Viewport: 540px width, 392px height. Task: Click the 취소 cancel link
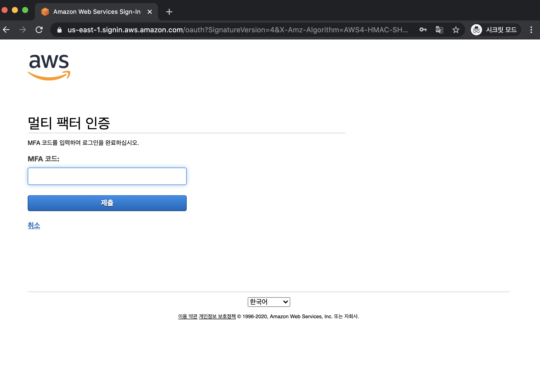pyautogui.click(x=34, y=225)
